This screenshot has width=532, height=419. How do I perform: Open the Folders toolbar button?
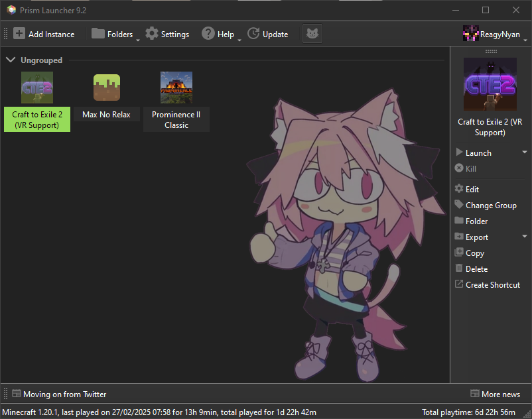(x=112, y=34)
